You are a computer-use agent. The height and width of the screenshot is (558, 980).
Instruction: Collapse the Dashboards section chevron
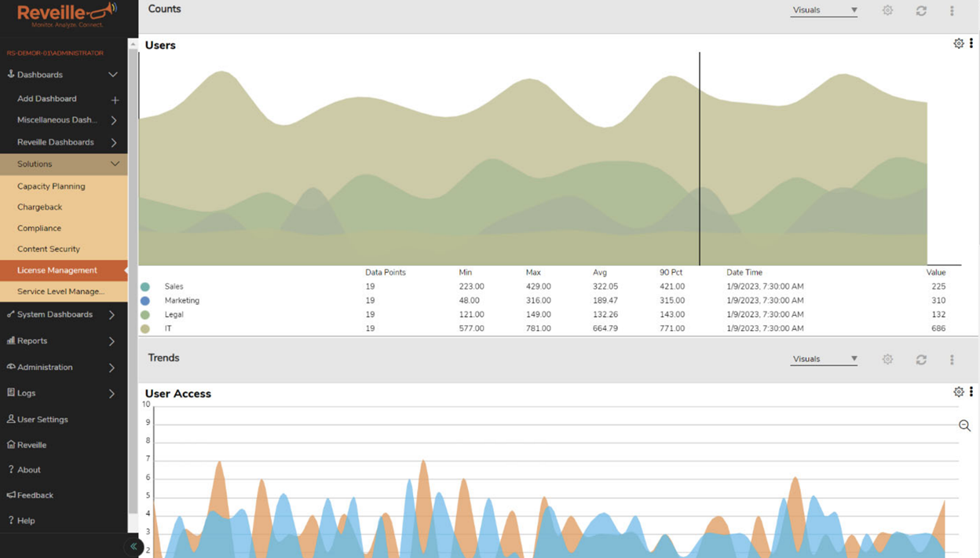pos(113,75)
